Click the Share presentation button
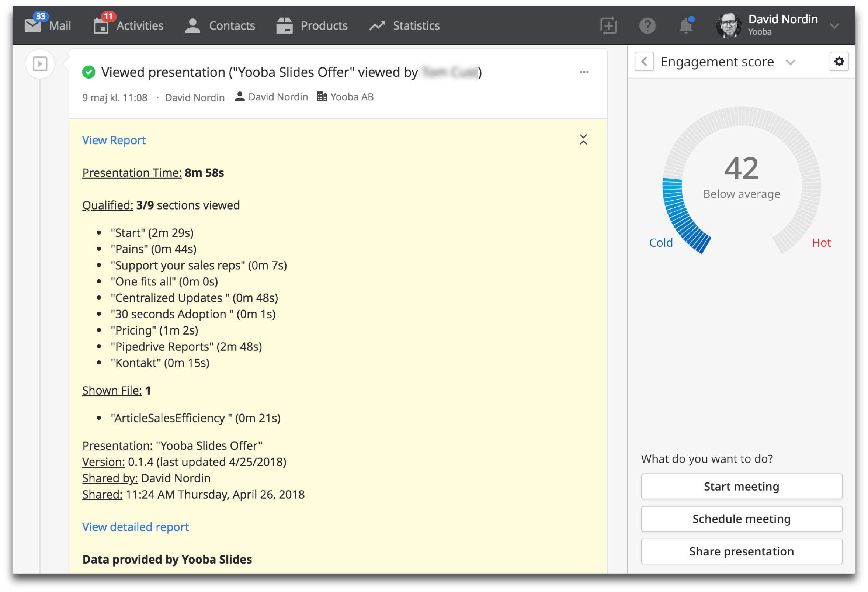 pos(742,551)
